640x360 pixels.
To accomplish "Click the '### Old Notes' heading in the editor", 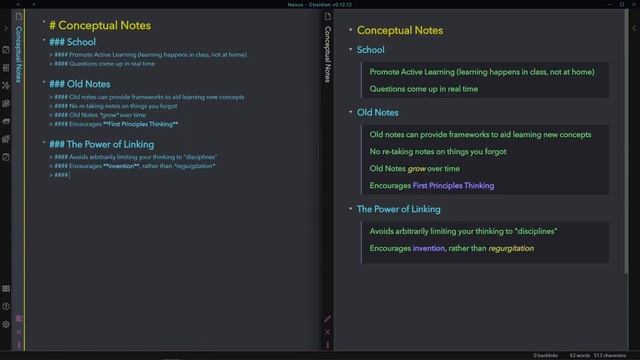I will [x=80, y=84].
